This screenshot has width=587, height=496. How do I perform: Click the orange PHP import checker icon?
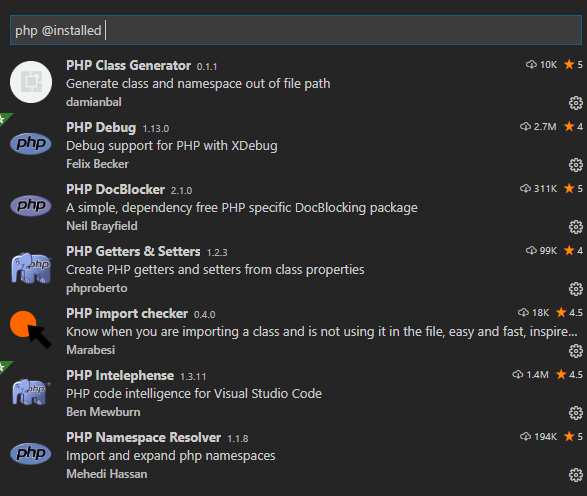[31, 329]
